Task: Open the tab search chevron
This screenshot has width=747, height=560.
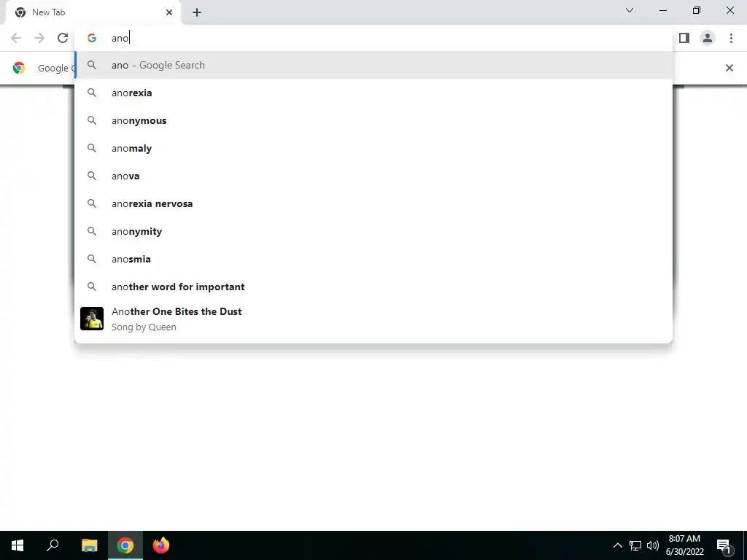Action: [x=630, y=10]
